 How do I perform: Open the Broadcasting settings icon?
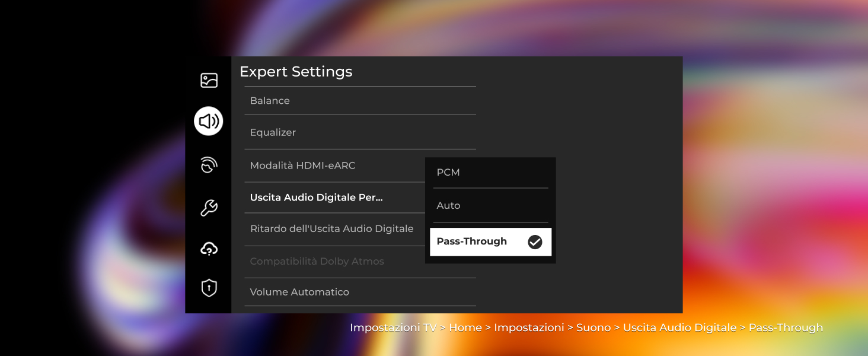pyautogui.click(x=209, y=164)
